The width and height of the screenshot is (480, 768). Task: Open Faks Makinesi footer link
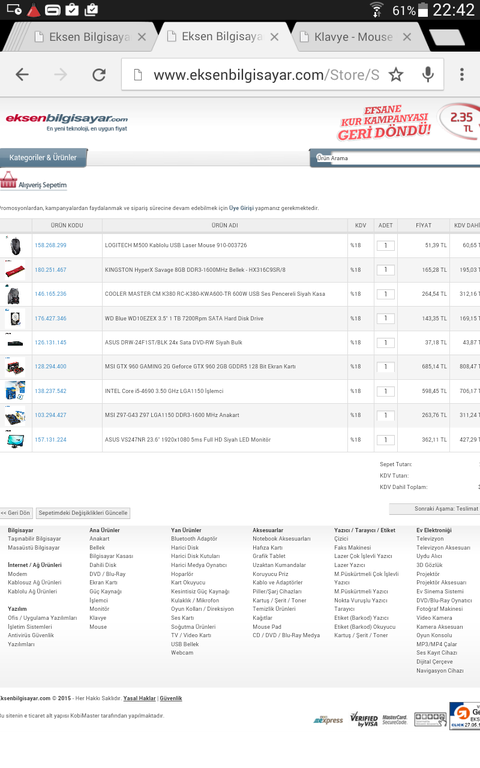tap(353, 548)
